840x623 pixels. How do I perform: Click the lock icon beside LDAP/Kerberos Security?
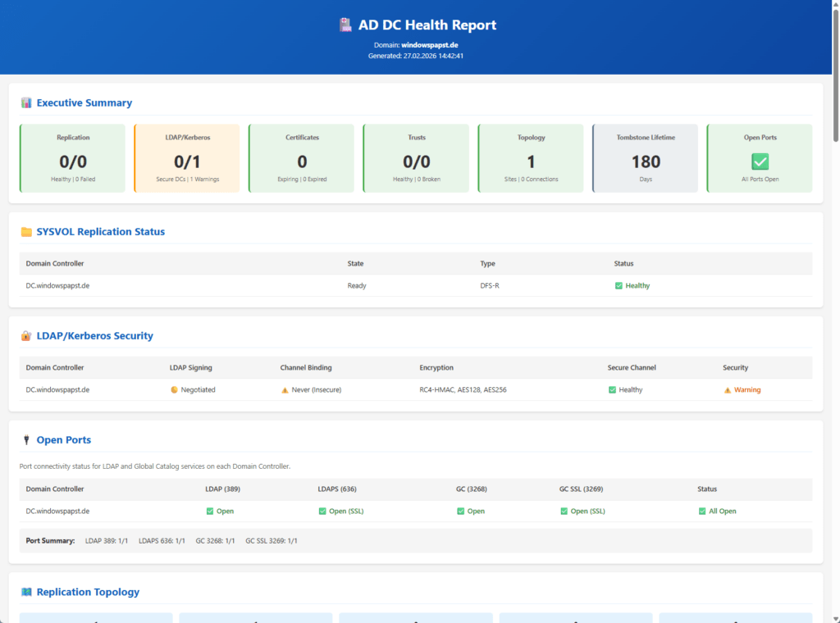[25, 335]
